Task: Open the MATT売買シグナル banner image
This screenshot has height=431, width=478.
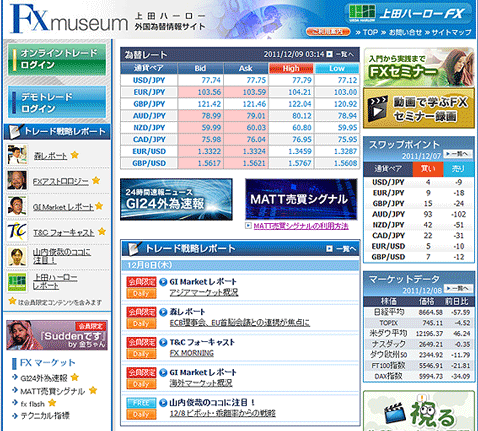Action: click(301, 199)
